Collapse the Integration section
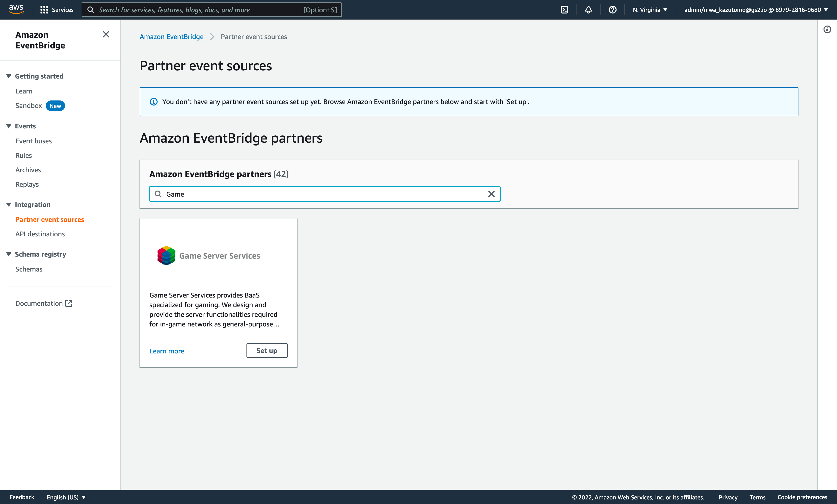Image resolution: width=837 pixels, height=504 pixels. click(8, 205)
